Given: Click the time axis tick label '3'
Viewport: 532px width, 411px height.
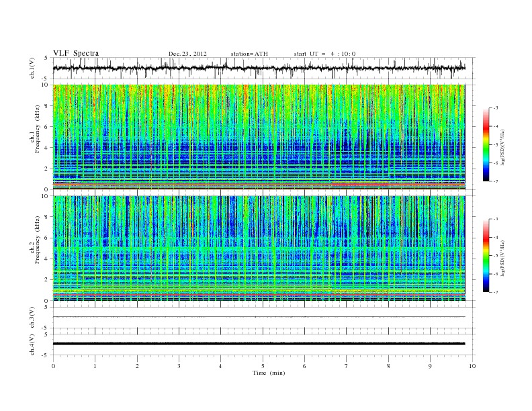Looking at the screenshot, I should (179, 366).
